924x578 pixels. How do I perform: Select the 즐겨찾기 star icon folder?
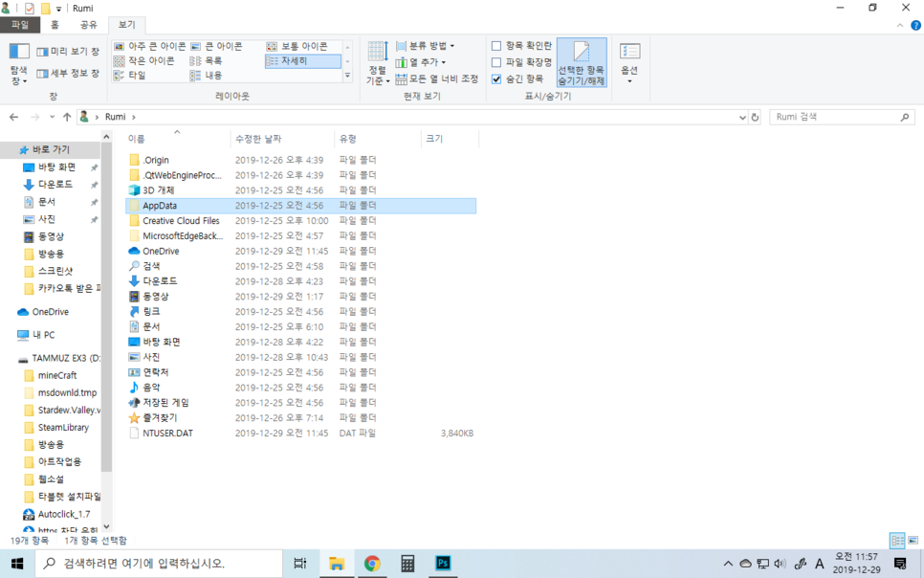click(134, 418)
